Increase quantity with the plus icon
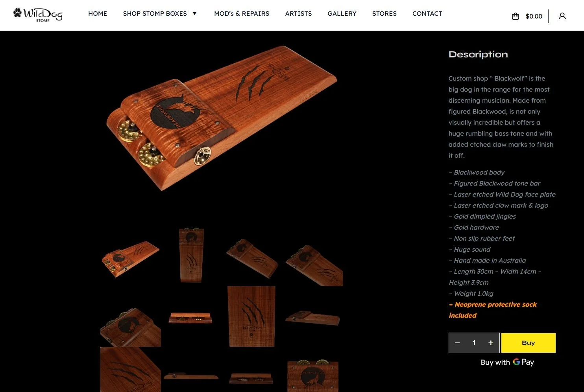 pyautogui.click(x=491, y=343)
